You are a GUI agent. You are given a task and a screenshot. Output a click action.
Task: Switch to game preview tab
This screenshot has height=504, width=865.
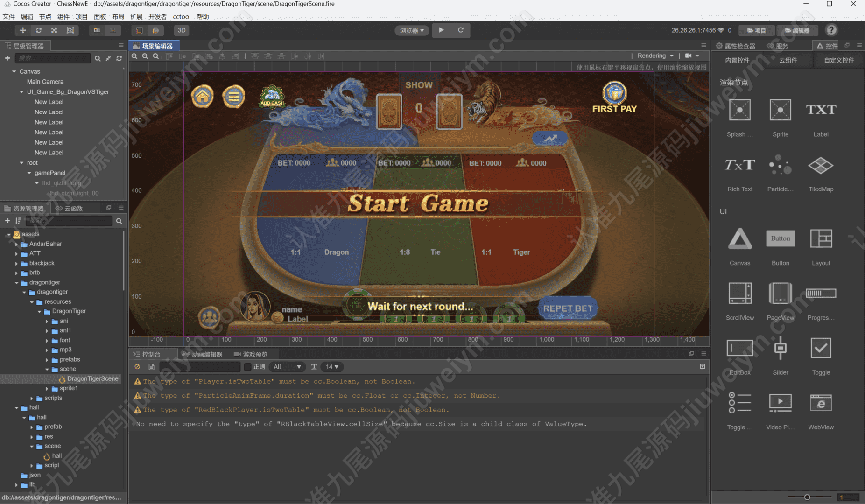251,354
